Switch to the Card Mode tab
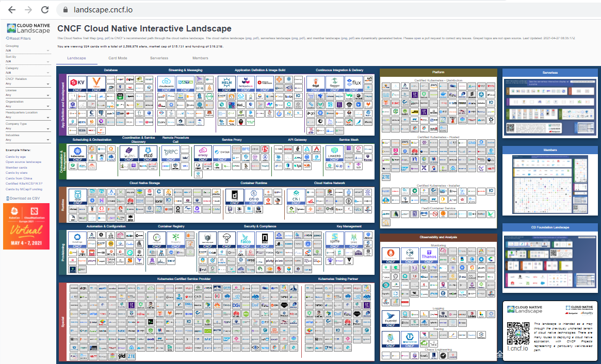601x364 pixels. click(x=118, y=58)
